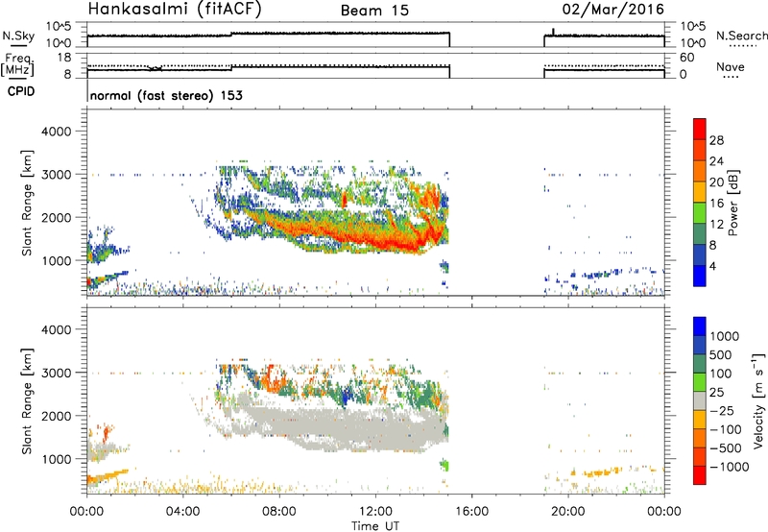Screen dimensions: 768x532
Task: Click the "3000" tick in power panel
Action: (x=56, y=175)
